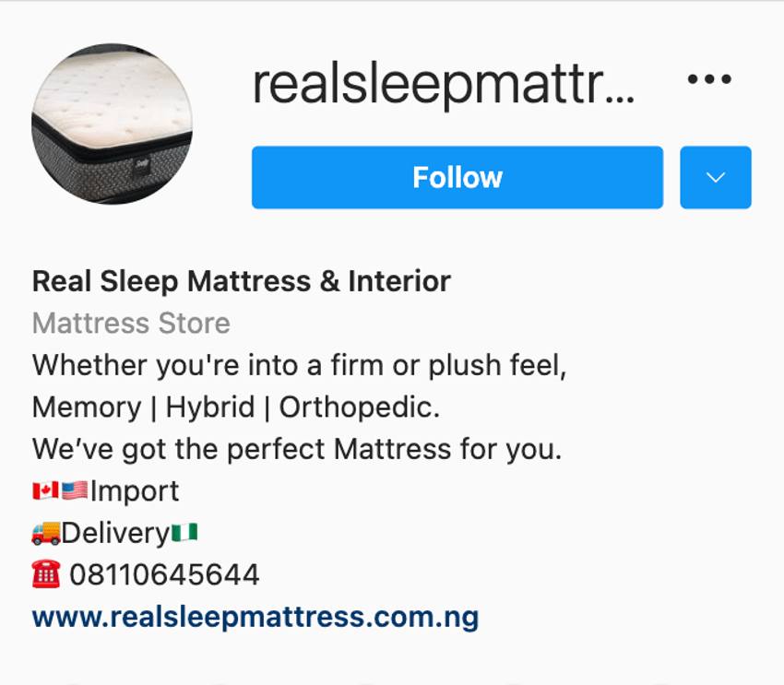Click the Canadian flag emoji
Screen dimensions: 784x685
[45, 490]
